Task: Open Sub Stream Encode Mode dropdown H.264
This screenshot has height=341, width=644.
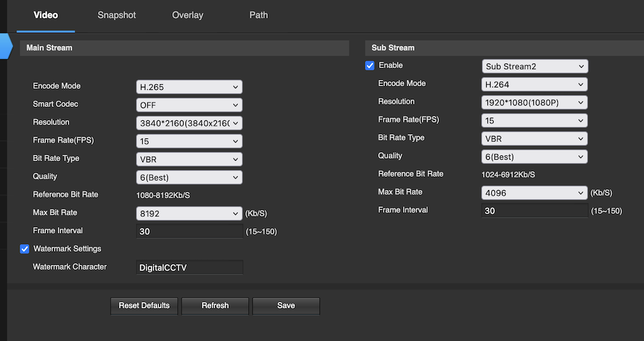Action: click(x=535, y=85)
